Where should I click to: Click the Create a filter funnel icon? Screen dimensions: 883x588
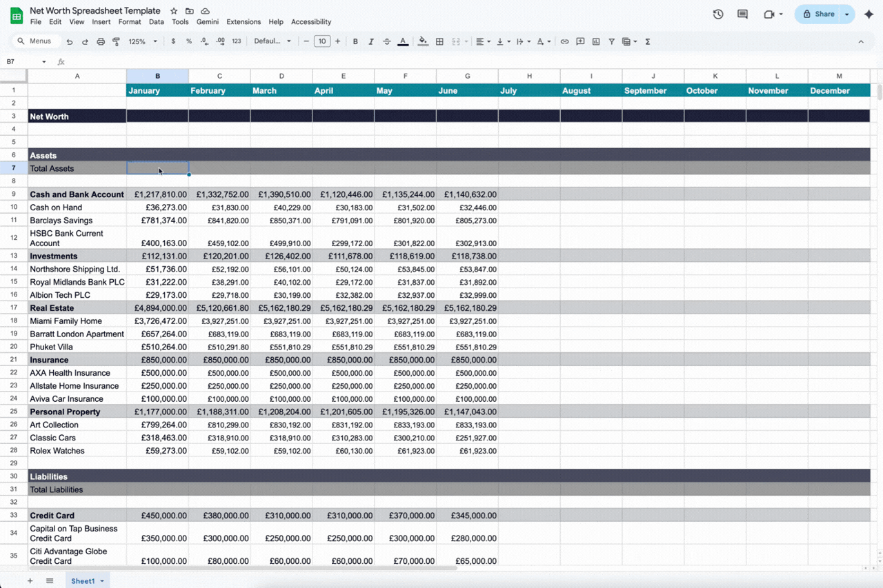click(611, 41)
